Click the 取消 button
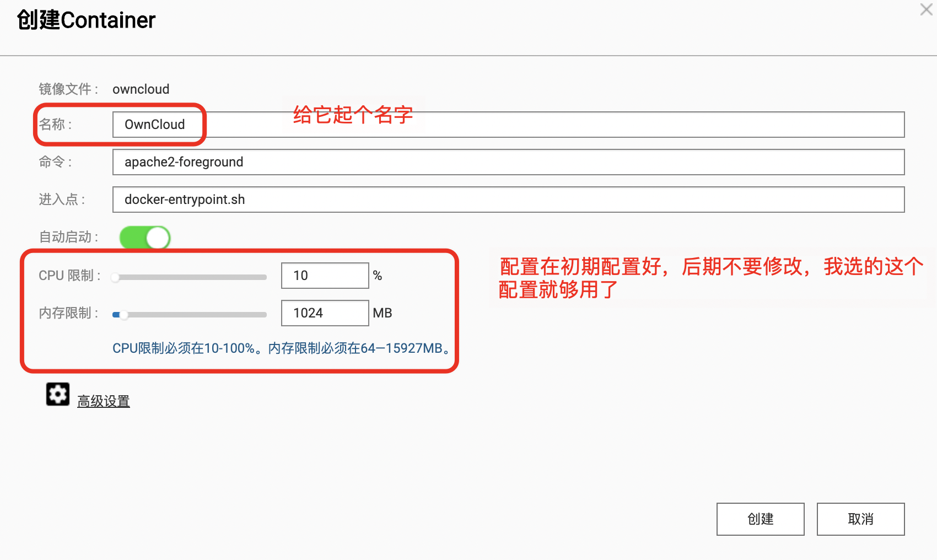The height and width of the screenshot is (560, 937). pyautogui.click(x=861, y=519)
